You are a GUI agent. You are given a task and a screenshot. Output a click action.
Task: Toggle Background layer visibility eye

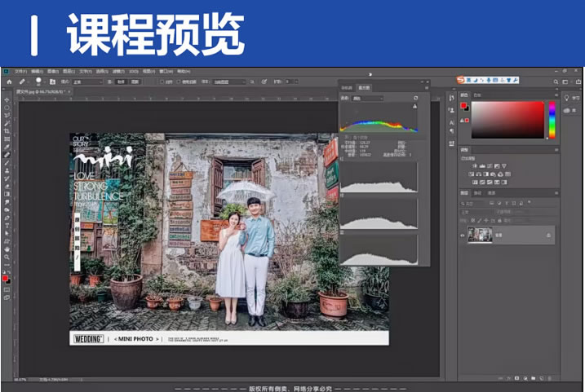tap(463, 236)
